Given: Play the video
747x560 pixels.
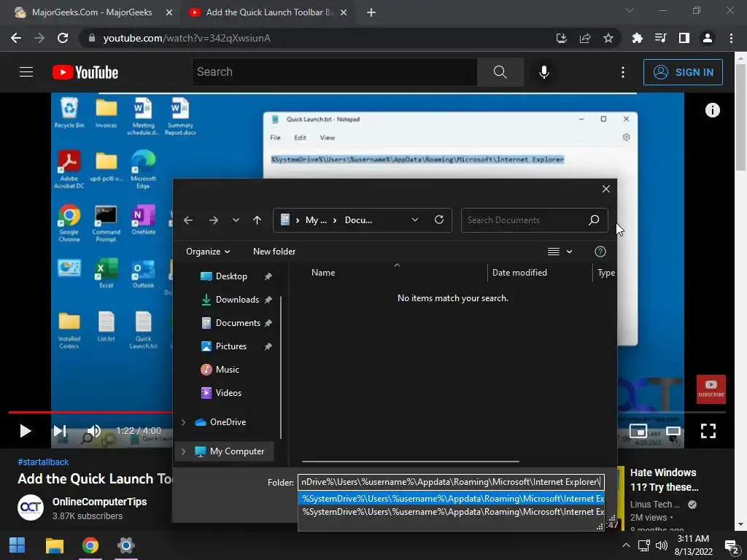Looking at the screenshot, I should click(26, 431).
